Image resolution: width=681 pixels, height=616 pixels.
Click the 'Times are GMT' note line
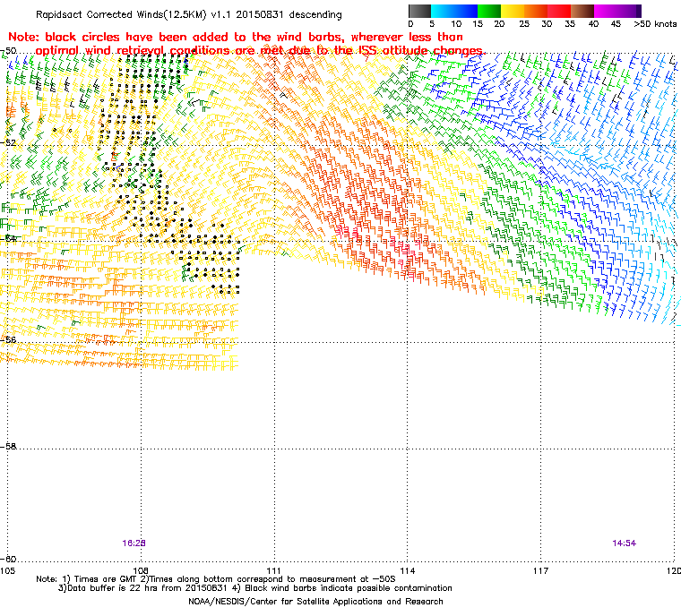pos(216,579)
